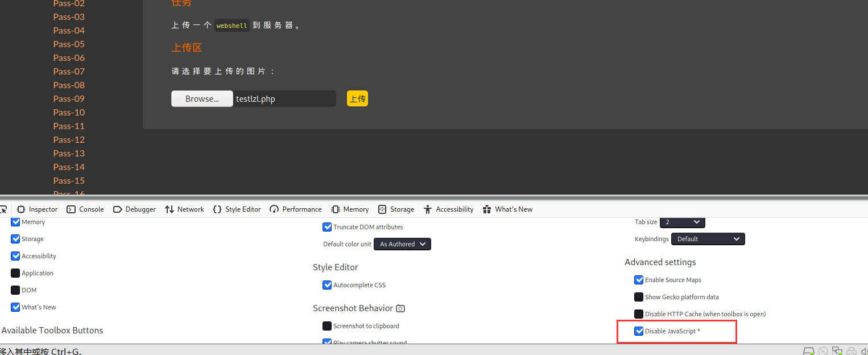Click the yellow 上传 upload button
The image size is (868, 355).
coord(357,98)
